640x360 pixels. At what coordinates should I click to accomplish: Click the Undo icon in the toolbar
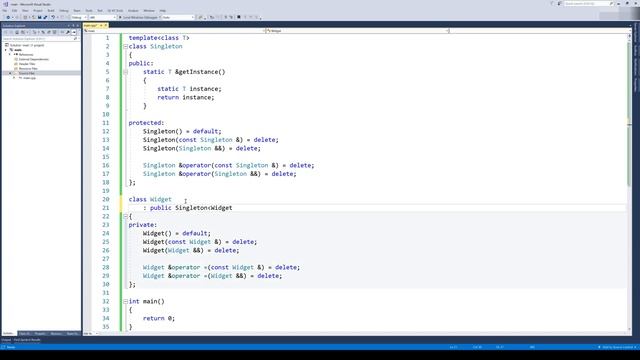(x=53, y=17)
